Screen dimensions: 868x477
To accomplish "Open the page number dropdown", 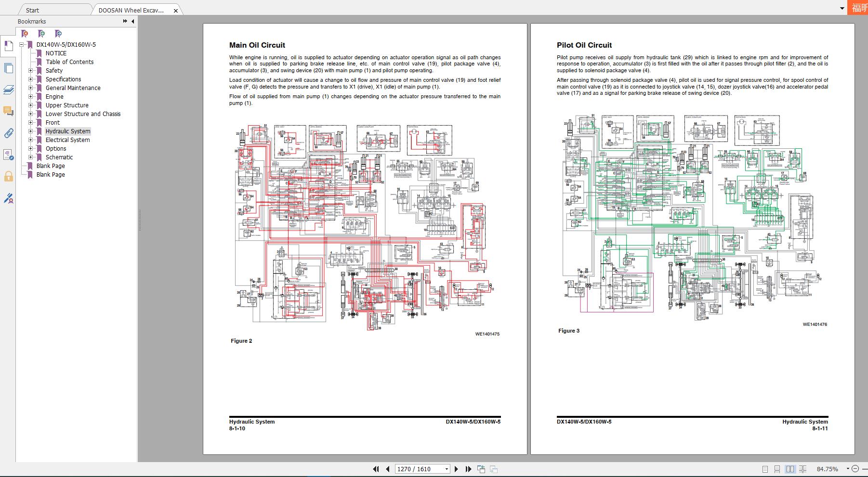I will pos(447,469).
